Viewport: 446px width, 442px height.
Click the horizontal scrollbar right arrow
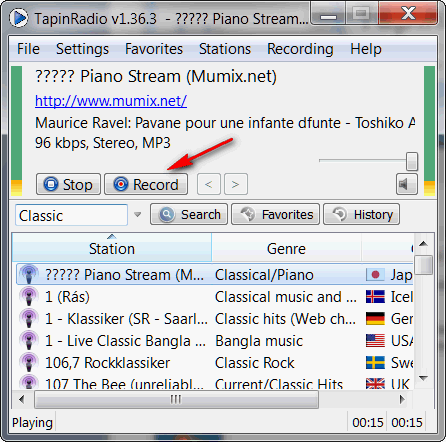pos(402,399)
